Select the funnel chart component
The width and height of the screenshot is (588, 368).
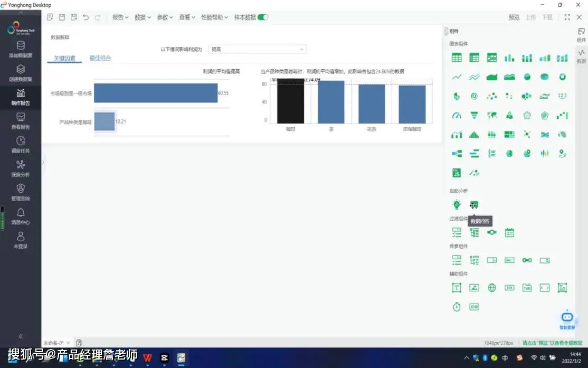(x=475, y=115)
